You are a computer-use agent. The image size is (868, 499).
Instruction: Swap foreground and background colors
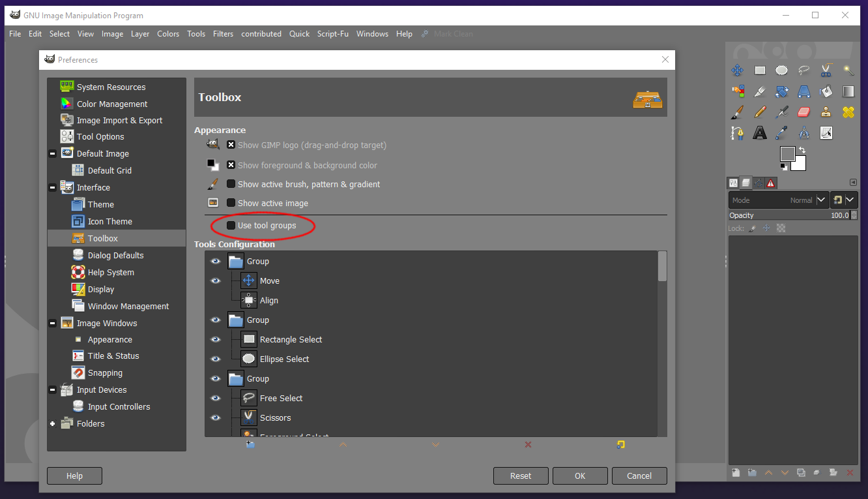point(802,151)
